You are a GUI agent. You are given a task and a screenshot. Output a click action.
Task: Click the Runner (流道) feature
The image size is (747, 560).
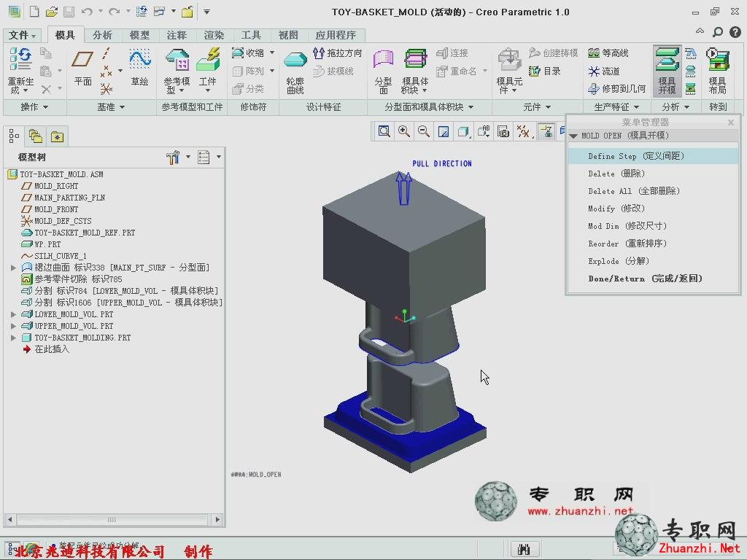point(603,71)
